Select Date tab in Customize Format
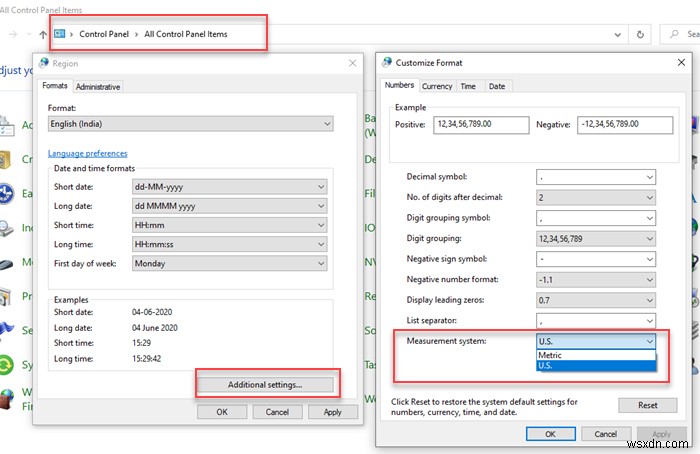The width and height of the screenshot is (700, 454). [x=497, y=86]
